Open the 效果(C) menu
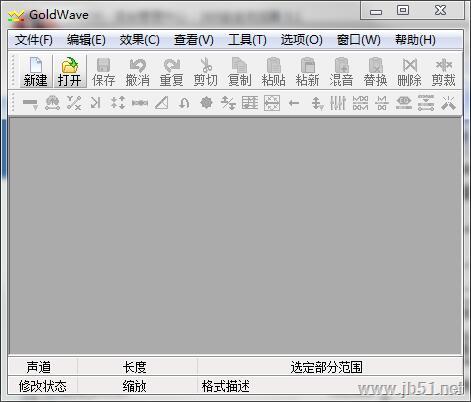Viewport: 471px width, 402px height. pos(140,40)
